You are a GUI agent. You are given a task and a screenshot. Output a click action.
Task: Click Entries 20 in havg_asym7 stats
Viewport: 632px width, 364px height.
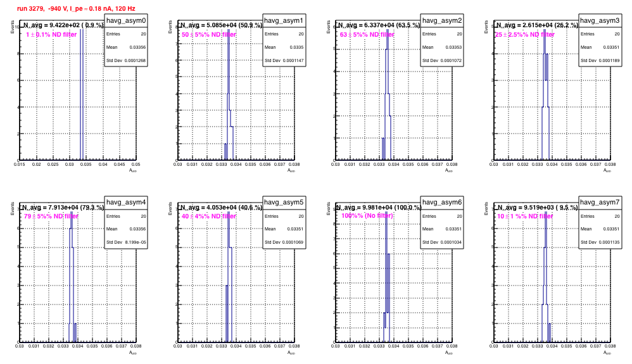[x=600, y=216]
